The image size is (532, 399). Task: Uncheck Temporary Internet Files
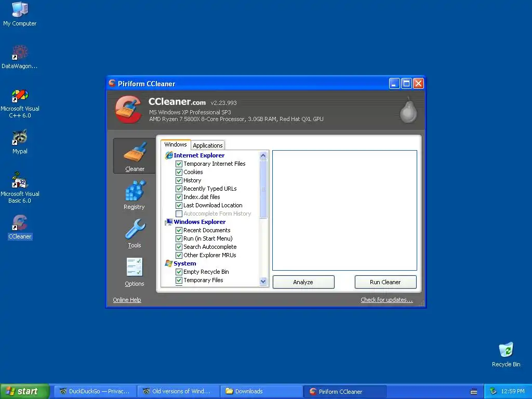179,164
